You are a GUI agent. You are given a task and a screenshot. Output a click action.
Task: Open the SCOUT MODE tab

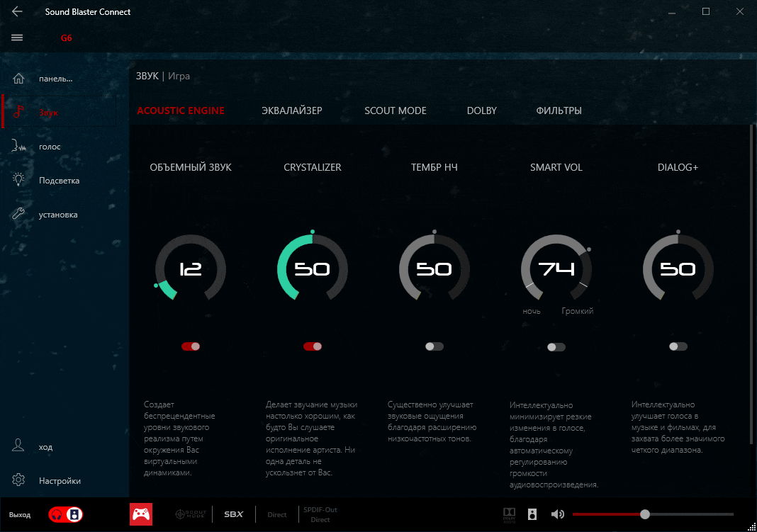click(x=395, y=111)
